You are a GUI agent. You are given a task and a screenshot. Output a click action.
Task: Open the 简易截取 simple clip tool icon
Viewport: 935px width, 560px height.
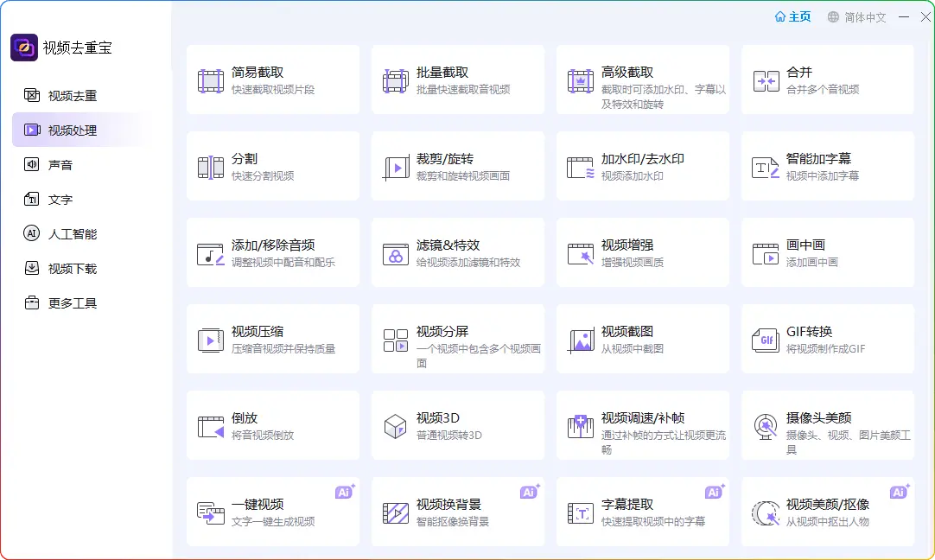[x=211, y=80]
